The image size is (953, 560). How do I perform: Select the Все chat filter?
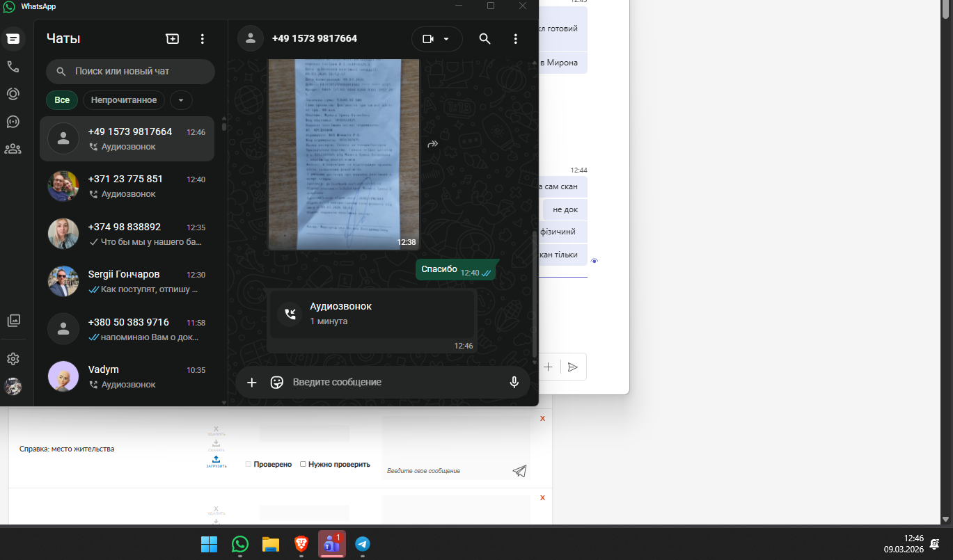62,100
